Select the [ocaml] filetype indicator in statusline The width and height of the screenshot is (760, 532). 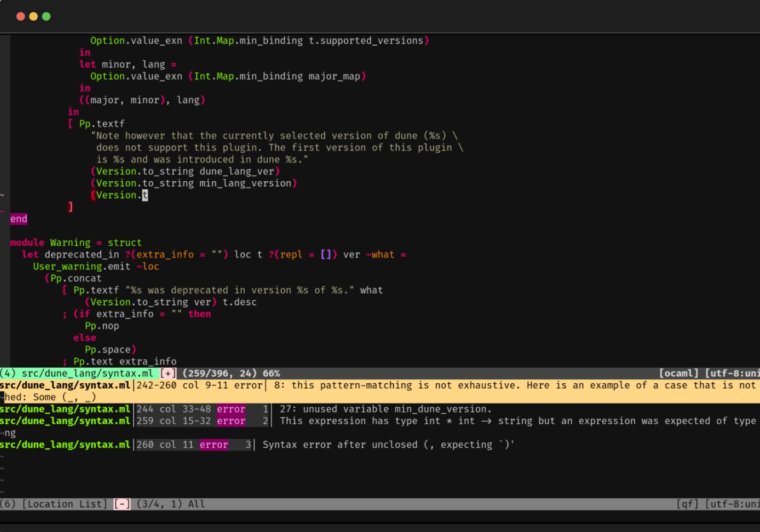point(678,374)
